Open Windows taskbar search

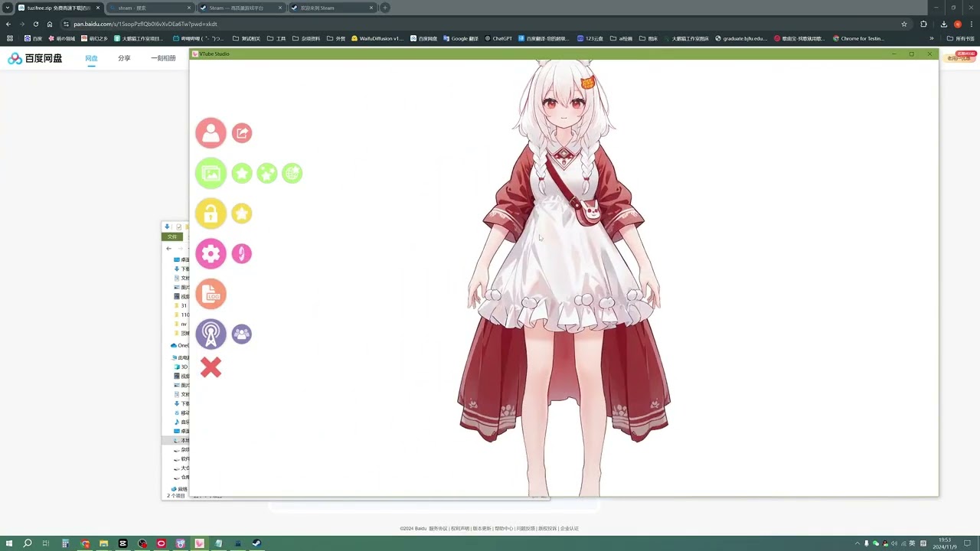click(27, 543)
